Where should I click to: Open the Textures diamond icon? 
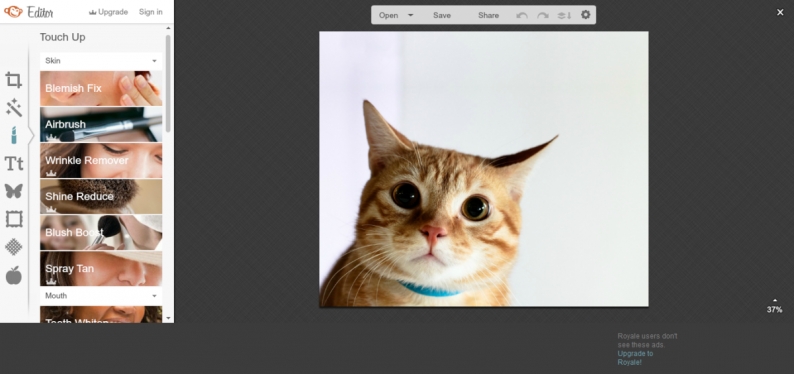click(x=14, y=247)
